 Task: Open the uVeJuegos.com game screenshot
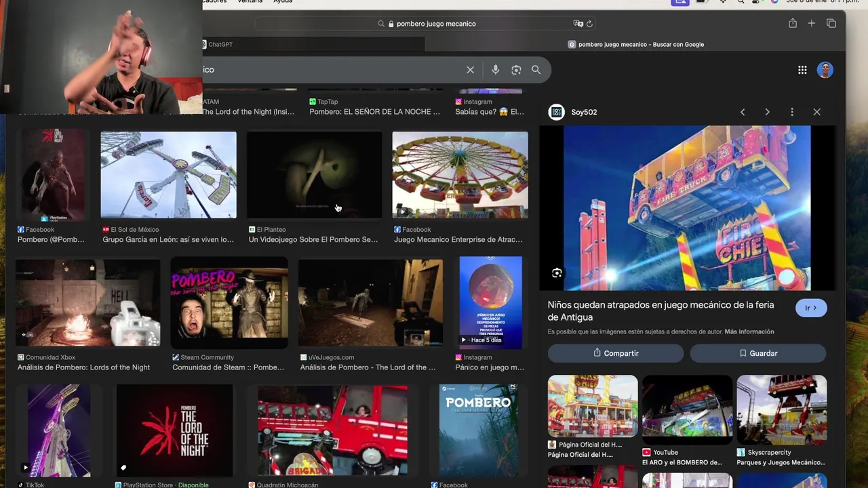pyautogui.click(x=371, y=302)
